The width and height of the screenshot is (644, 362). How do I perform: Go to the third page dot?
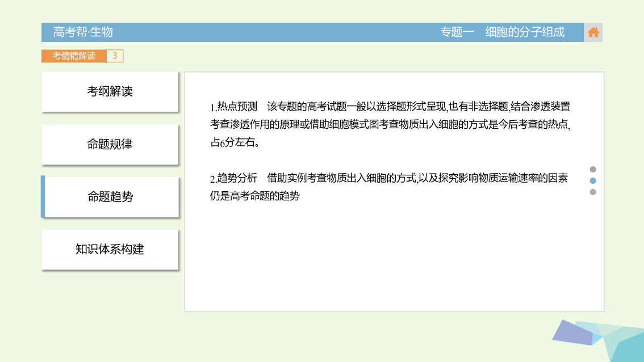(x=593, y=192)
